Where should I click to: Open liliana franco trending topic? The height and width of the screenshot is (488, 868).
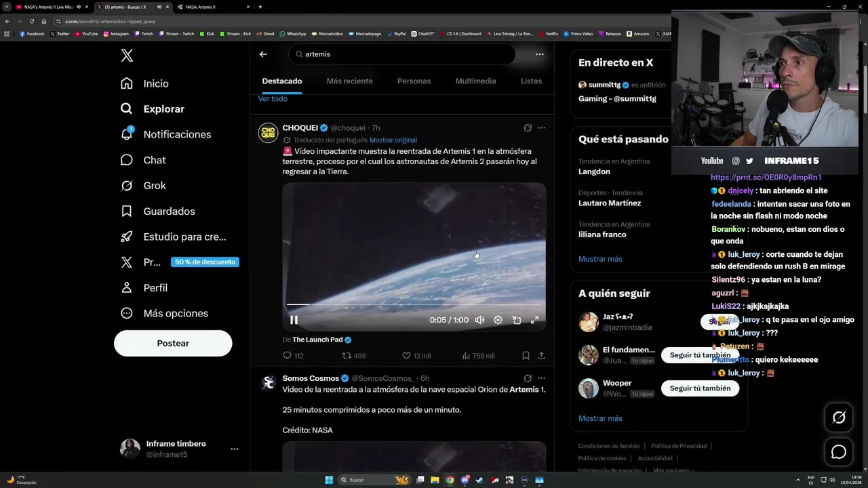pos(602,235)
